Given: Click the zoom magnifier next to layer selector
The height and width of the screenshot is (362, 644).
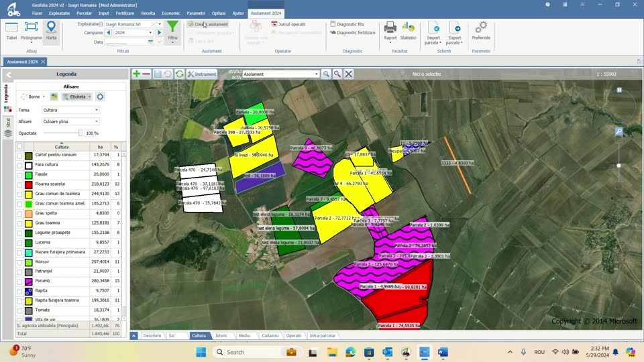Looking at the screenshot, I should click(326, 74).
